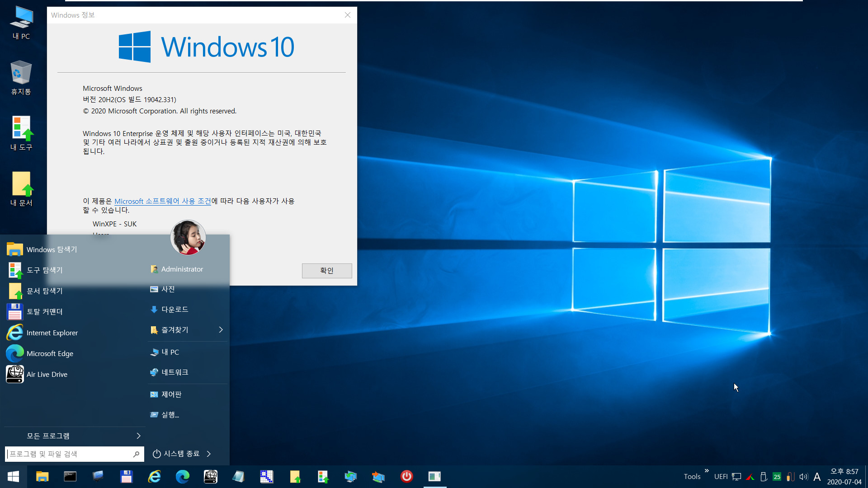868x488 pixels.
Task: Click 확인 OK button to close dialog
Action: (x=325, y=271)
